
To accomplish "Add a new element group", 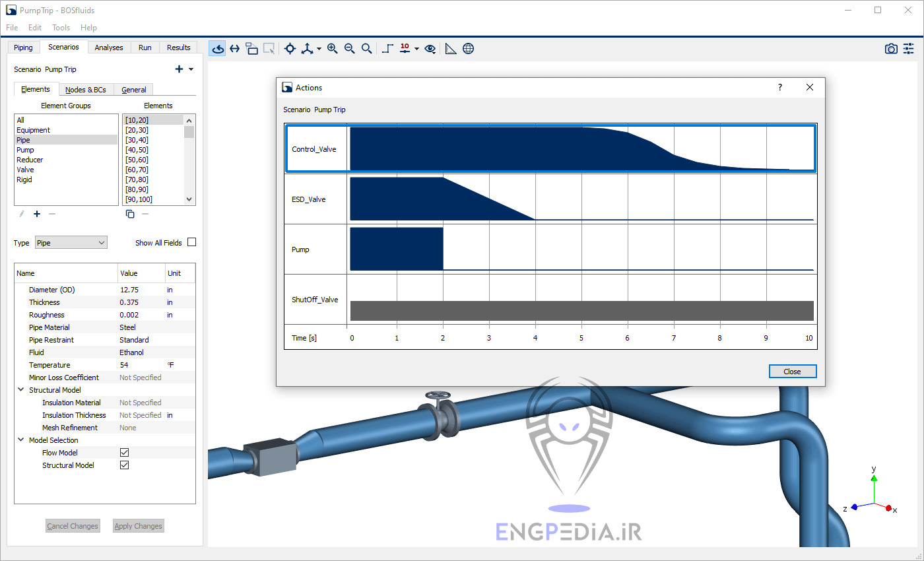I will (x=37, y=214).
